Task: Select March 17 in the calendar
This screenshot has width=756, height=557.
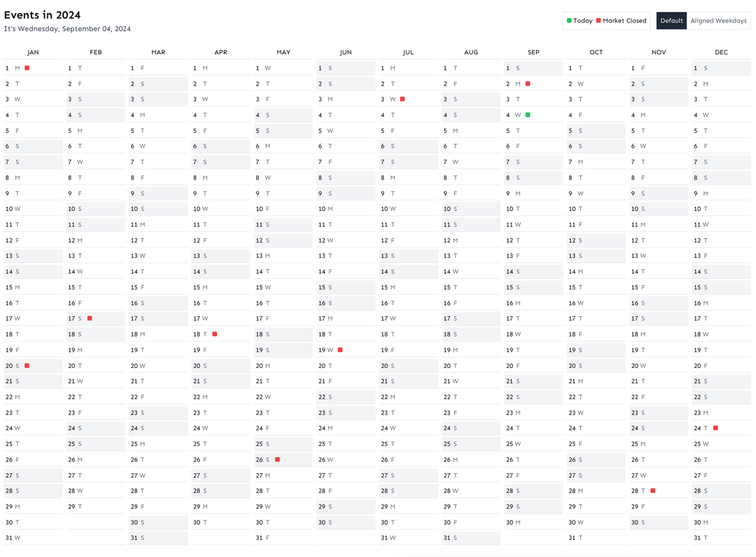Action: [158, 318]
